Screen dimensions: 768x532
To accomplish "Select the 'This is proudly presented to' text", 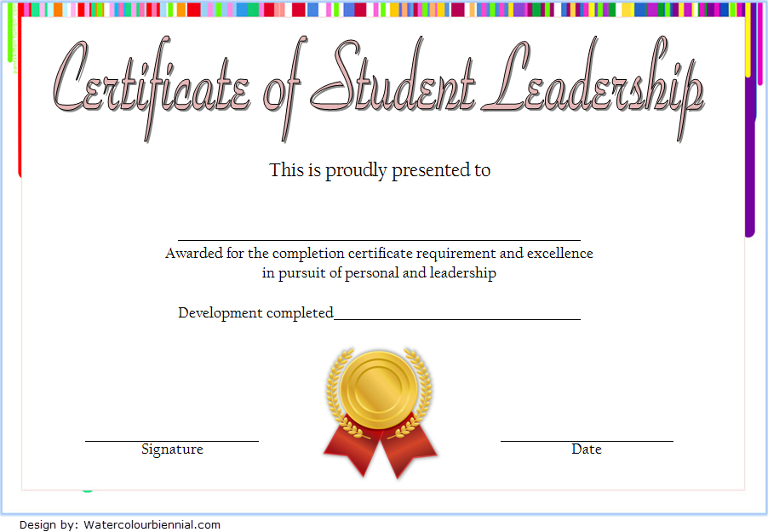I will pyautogui.click(x=380, y=170).
